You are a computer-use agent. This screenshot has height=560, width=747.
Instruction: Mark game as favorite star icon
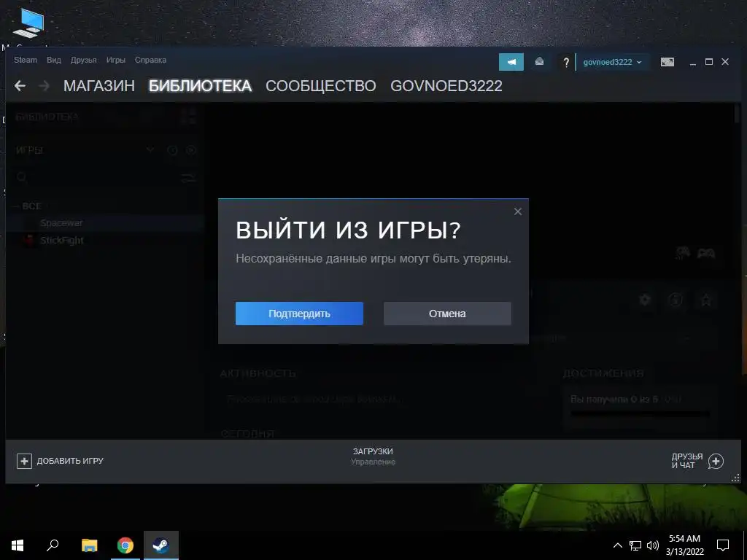pos(706,300)
